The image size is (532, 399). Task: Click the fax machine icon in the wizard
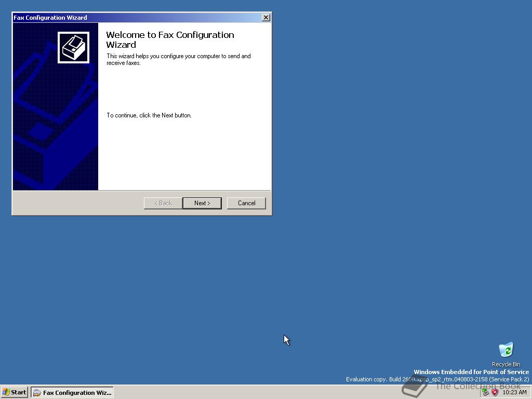pyautogui.click(x=73, y=47)
